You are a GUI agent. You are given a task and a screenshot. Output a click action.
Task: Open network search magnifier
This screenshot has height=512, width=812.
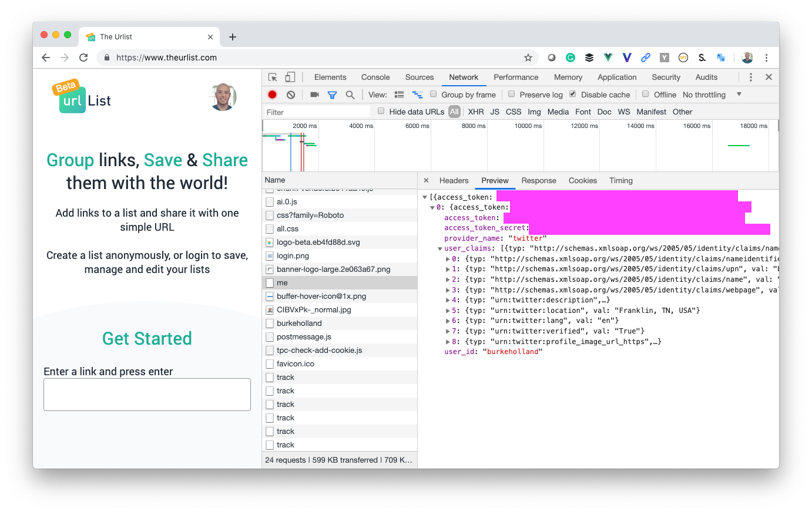tap(350, 95)
